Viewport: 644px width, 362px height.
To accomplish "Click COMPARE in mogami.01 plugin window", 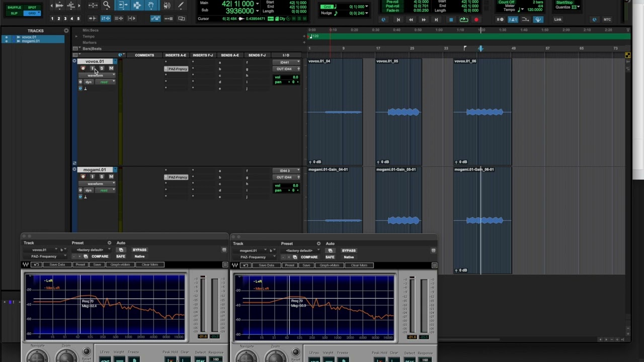I will (x=309, y=257).
